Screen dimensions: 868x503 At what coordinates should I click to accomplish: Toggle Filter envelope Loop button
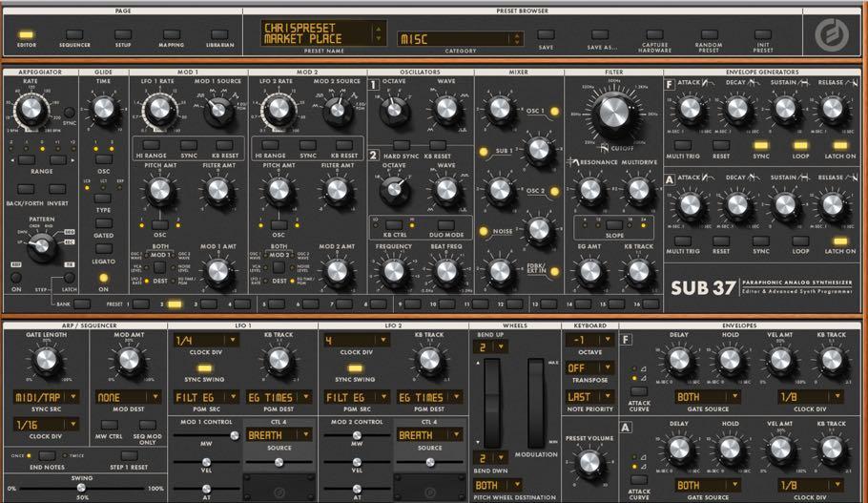800,146
